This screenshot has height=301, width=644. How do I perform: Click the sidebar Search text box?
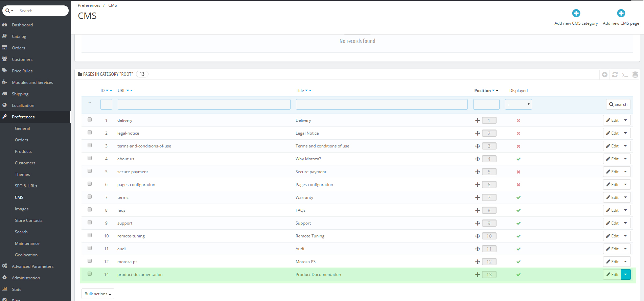pyautogui.click(x=42, y=11)
